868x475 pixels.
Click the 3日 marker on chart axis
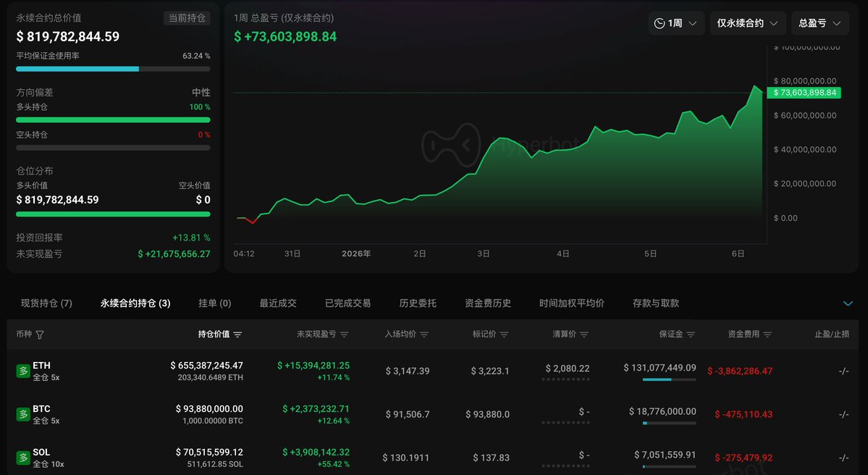[484, 253]
